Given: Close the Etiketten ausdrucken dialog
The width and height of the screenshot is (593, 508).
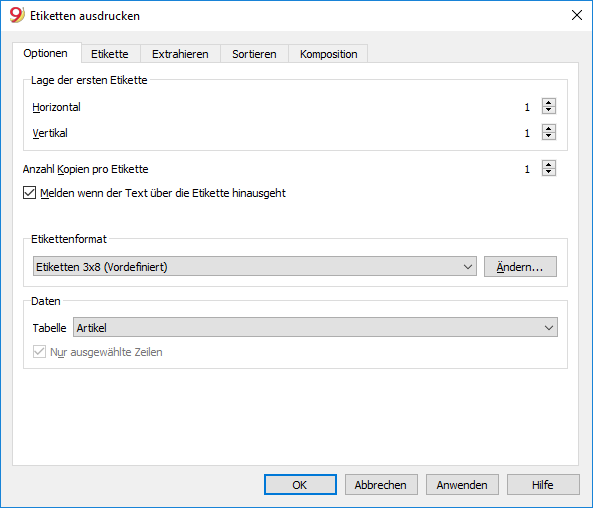Looking at the screenshot, I should click(577, 15).
